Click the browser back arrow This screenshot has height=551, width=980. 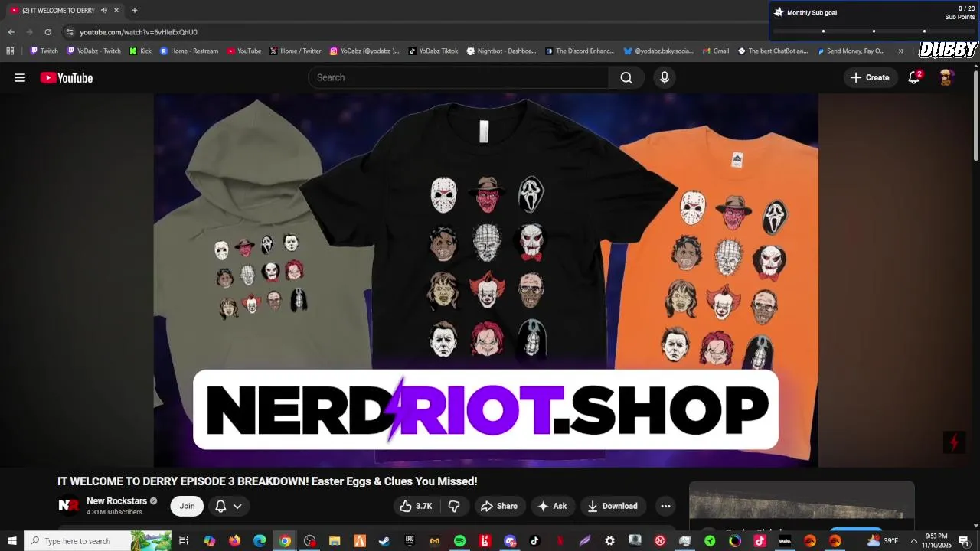point(11,32)
